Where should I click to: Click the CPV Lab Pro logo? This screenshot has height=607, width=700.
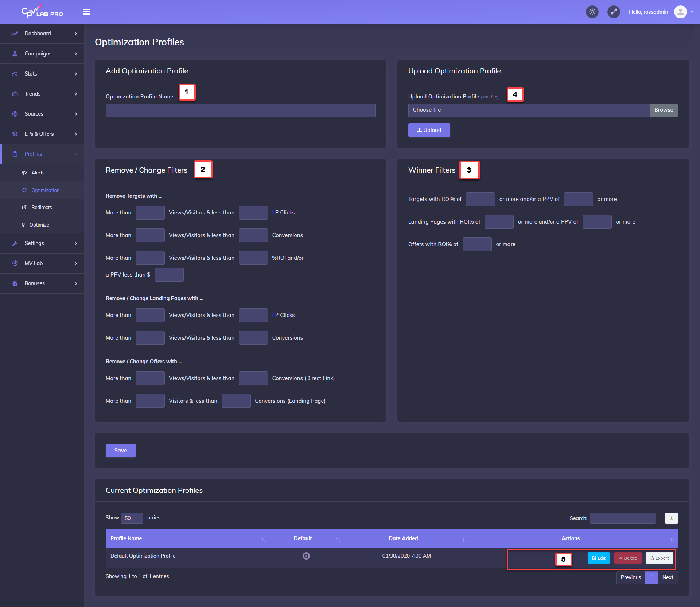[x=41, y=11]
